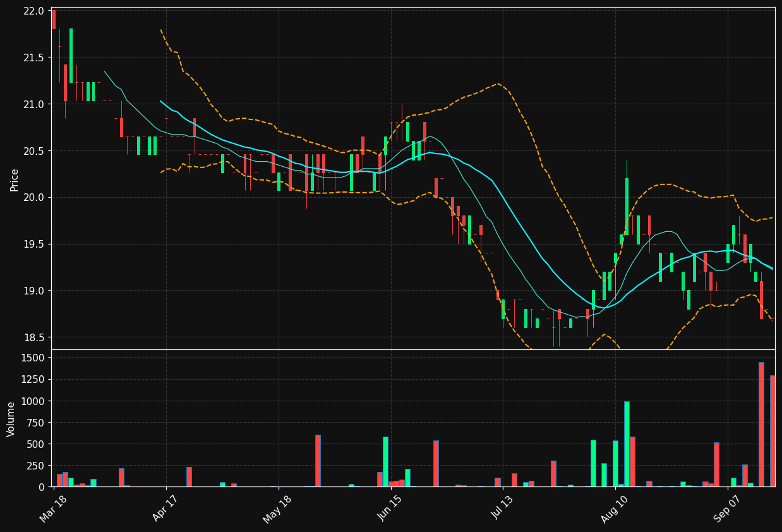The height and width of the screenshot is (532, 782).
Task: Click the 18.5 price axis tick label
Action: (x=34, y=338)
